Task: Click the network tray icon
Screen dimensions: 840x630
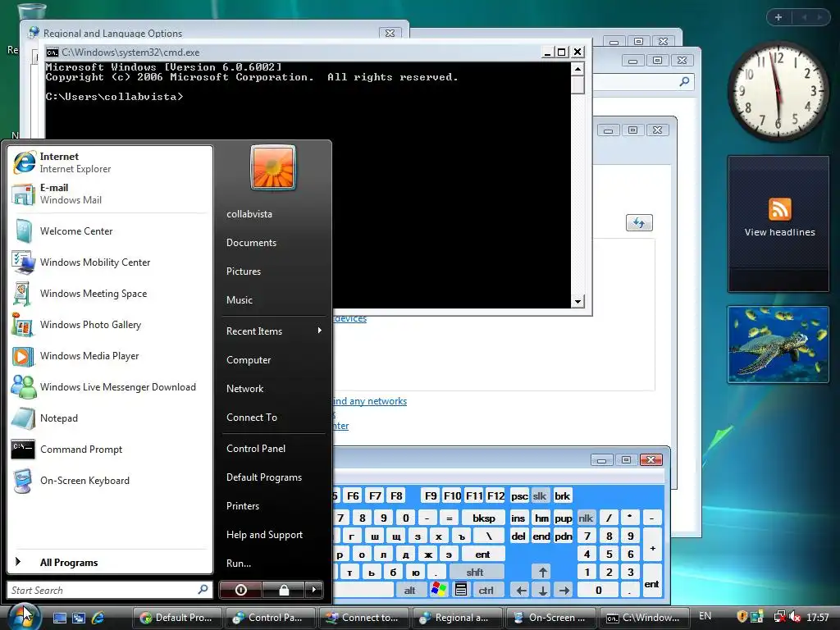Action: pyautogui.click(x=780, y=617)
